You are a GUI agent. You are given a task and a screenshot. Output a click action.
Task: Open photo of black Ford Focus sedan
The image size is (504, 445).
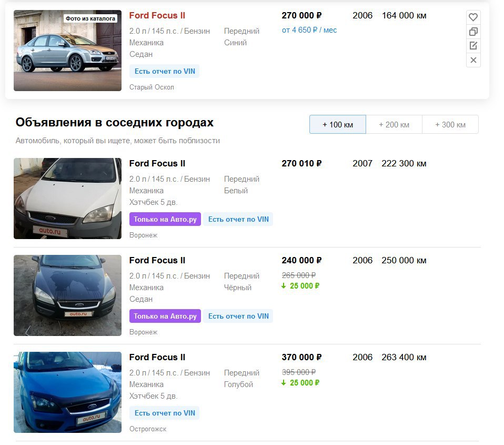pyautogui.click(x=67, y=295)
